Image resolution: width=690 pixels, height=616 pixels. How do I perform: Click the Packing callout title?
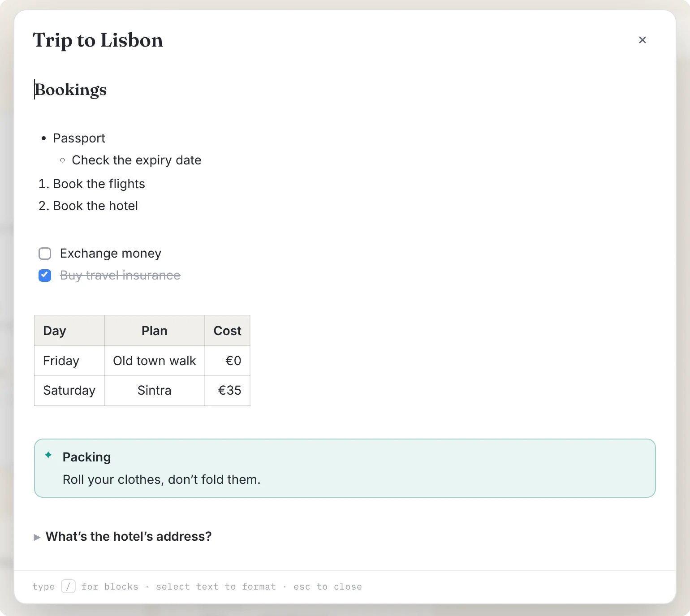click(x=86, y=457)
